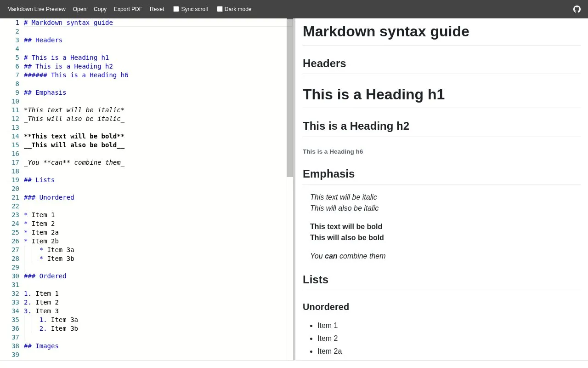588x368 pixels.
Task: Click editor line '**This text will be bold**'
Action: point(74,136)
